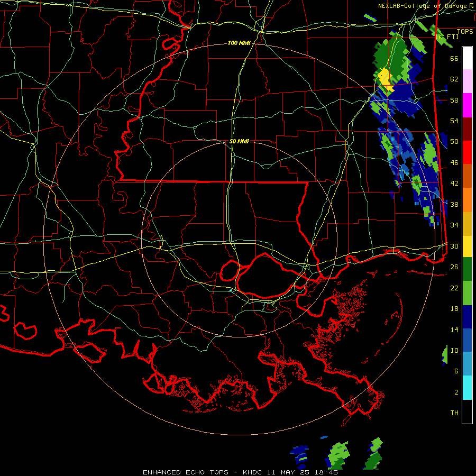
Task: Select the black TH legend swatch
Action: point(467,411)
